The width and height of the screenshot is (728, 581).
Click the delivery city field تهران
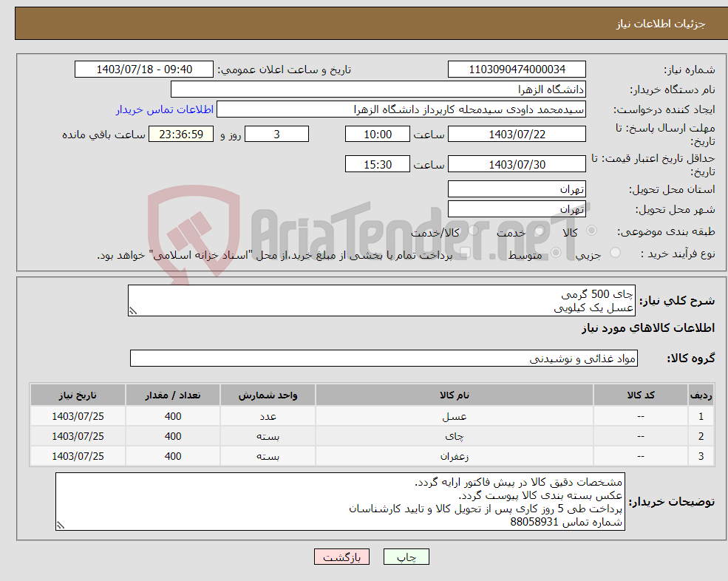click(517, 209)
